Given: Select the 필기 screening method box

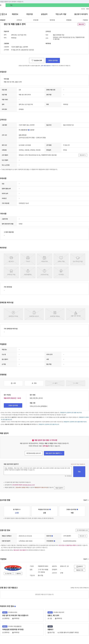Looking at the screenshot, I should tap(55, 383).
